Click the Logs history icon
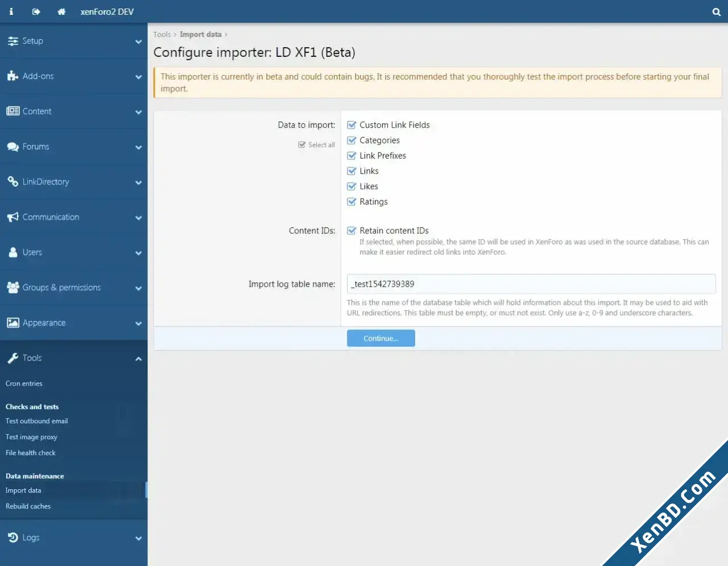 click(x=13, y=537)
